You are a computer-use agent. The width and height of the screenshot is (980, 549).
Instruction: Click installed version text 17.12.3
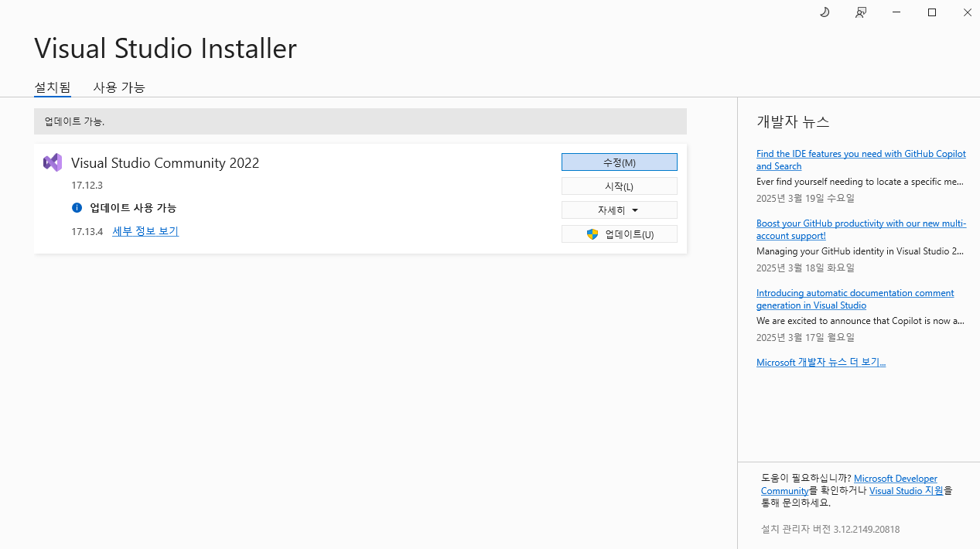point(87,186)
